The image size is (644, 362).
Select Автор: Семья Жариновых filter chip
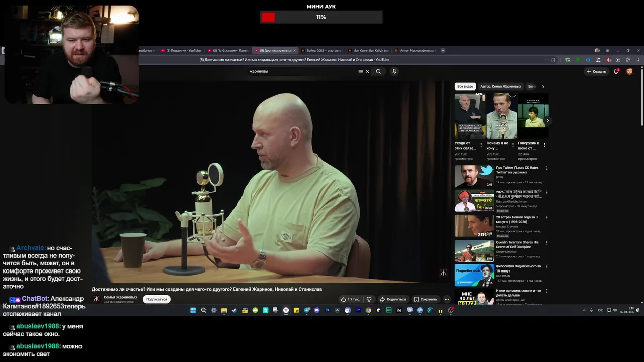(501, 86)
